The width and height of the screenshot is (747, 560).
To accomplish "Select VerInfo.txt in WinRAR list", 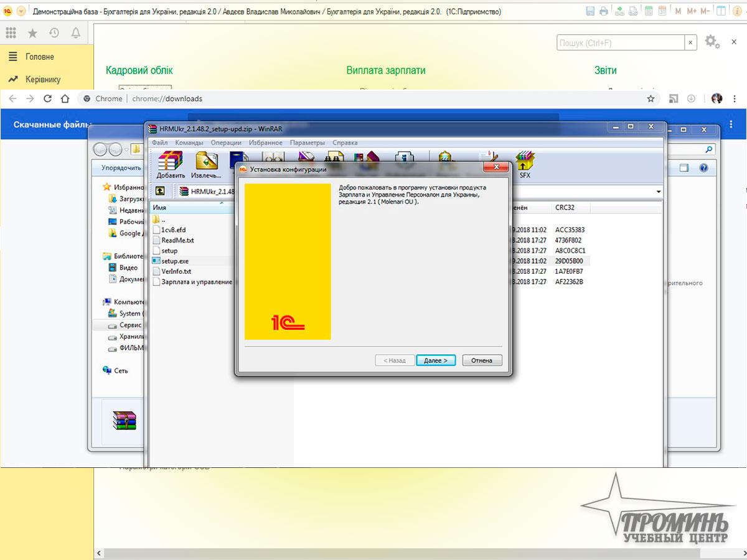I will (x=172, y=271).
